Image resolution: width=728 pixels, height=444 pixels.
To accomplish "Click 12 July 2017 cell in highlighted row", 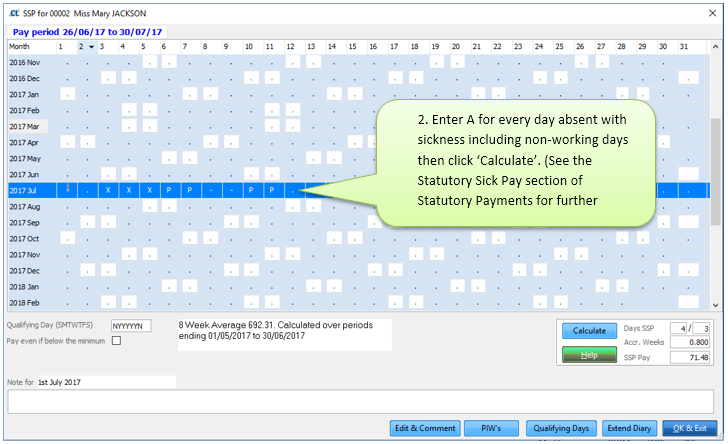I will [293, 190].
